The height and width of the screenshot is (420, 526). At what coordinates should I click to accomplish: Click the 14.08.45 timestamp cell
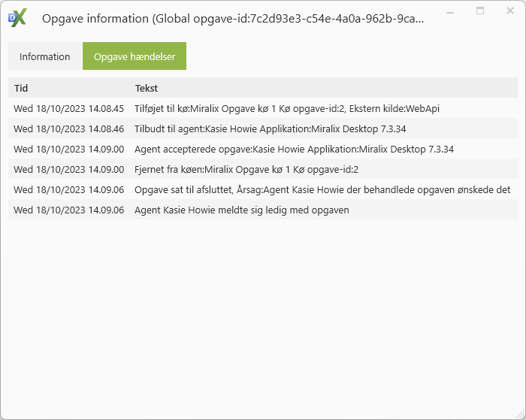68,108
